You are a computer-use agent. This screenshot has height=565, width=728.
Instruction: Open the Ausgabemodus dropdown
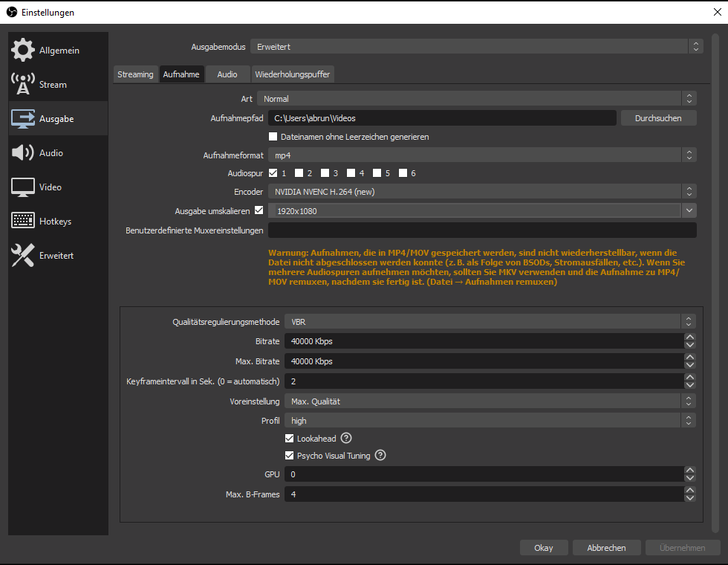coord(477,46)
